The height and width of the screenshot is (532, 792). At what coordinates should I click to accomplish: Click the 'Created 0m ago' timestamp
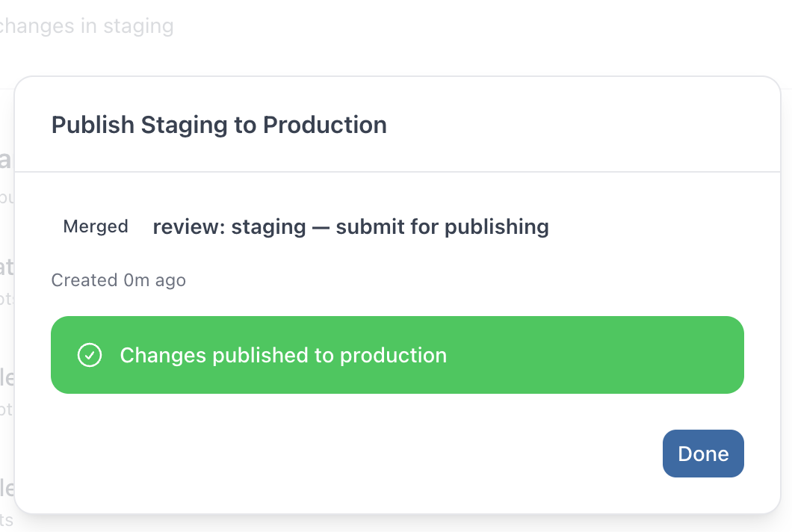(118, 280)
